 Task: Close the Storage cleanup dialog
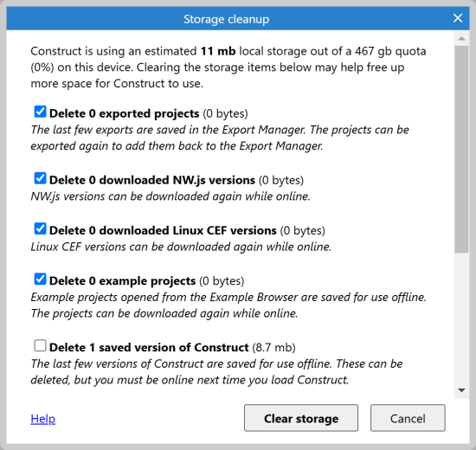(458, 18)
